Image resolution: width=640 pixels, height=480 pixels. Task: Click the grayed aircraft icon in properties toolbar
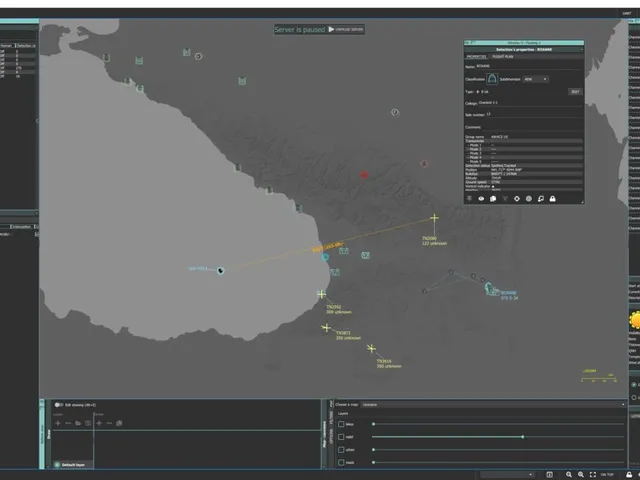coord(505,199)
